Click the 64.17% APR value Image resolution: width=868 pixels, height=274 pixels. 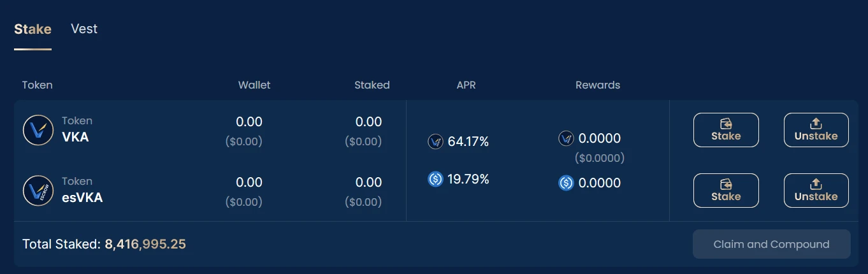pyautogui.click(x=468, y=141)
